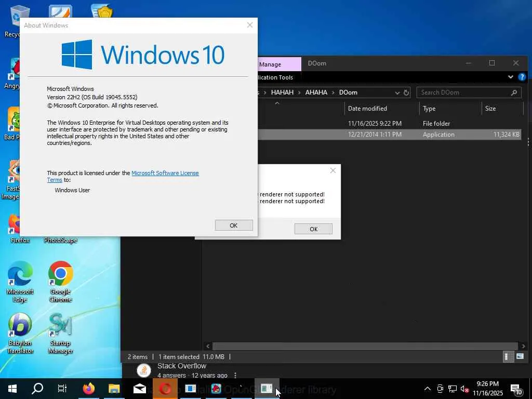Open the Mail app in the taskbar
The width and height of the screenshot is (532, 399).
tap(139, 389)
